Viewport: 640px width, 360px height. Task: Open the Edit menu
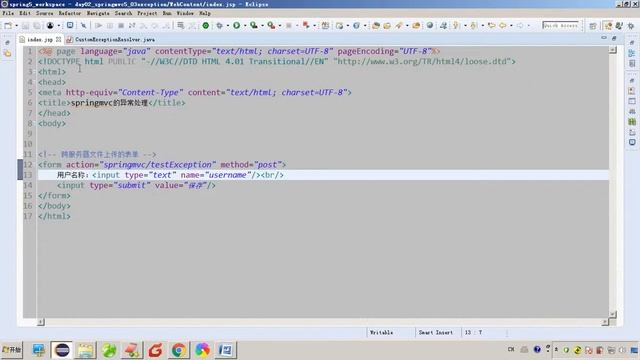(25, 13)
